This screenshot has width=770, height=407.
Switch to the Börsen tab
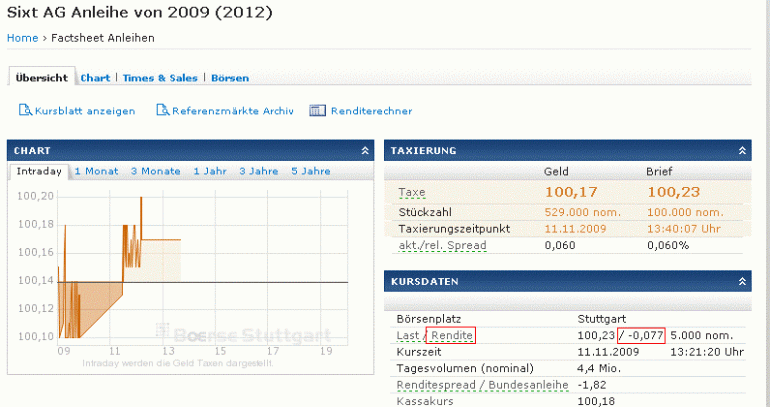[230, 78]
